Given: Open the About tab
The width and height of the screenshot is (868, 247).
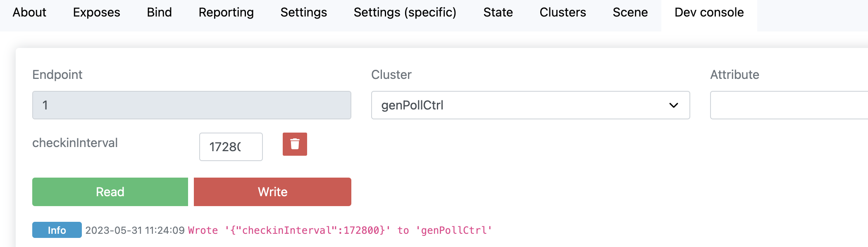Looking at the screenshot, I should click(29, 12).
